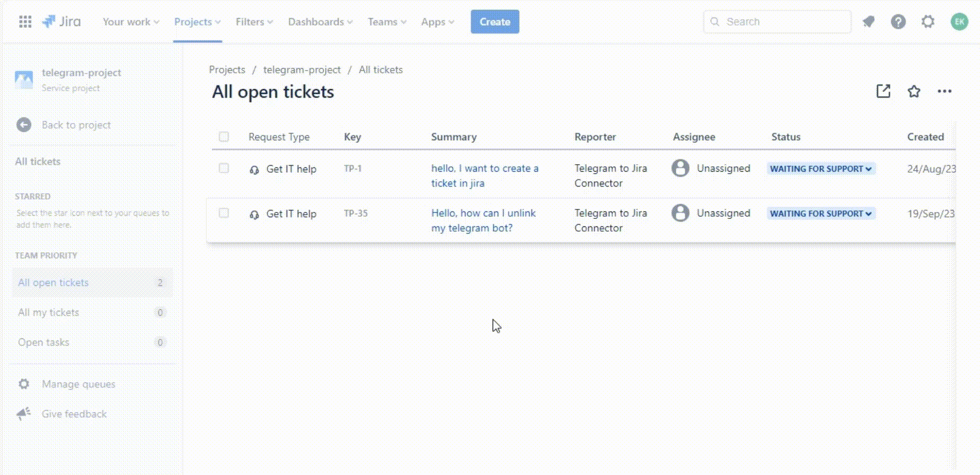Viewport: 980px width, 475px height.
Task: Open the Filters menu
Action: [x=254, y=22]
